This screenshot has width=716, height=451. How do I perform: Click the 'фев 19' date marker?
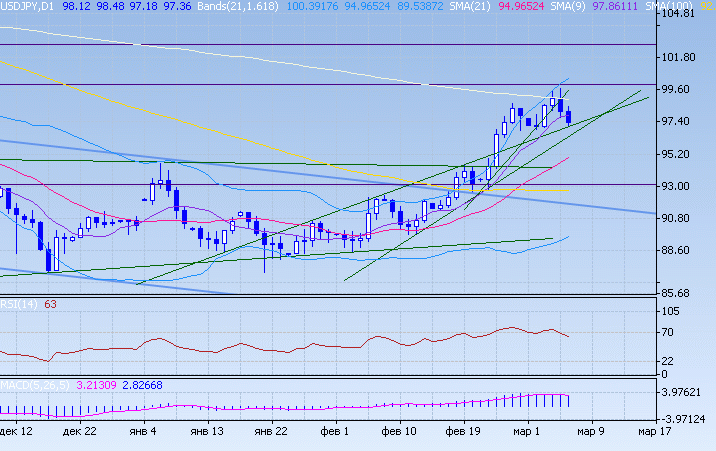(x=463, y=432)
